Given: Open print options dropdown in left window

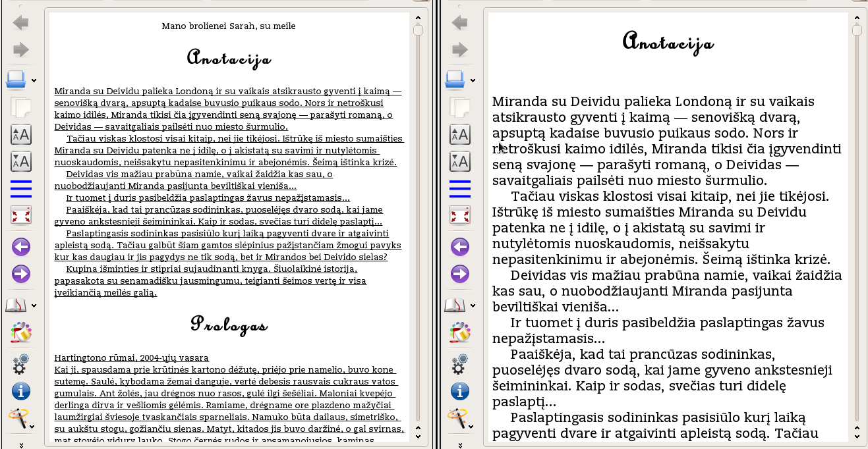Looking at the screenshot, I should [x=34, y=81].
